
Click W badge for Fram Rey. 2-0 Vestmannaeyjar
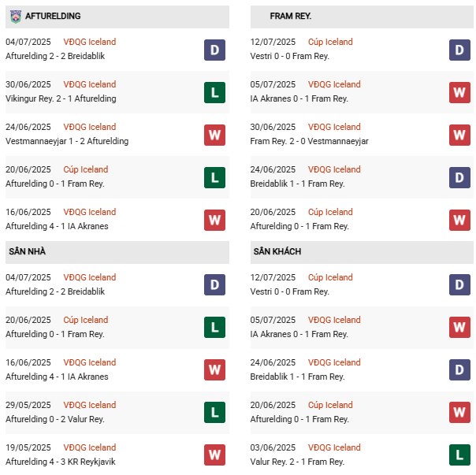point(460,135)
